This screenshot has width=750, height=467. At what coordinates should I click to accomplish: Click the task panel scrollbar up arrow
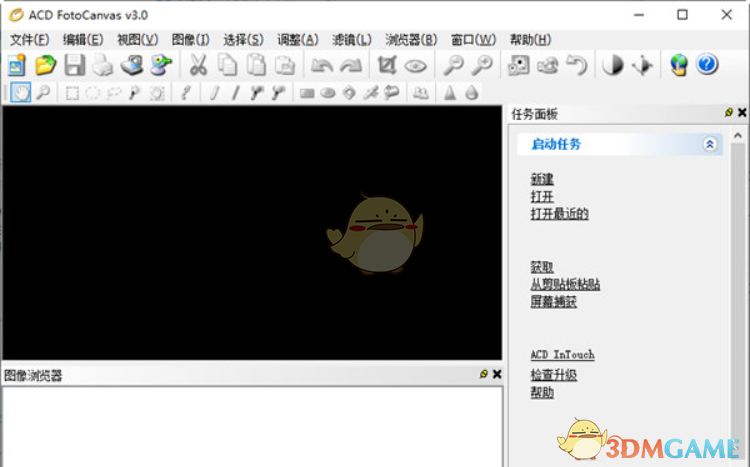coord(738,136)
